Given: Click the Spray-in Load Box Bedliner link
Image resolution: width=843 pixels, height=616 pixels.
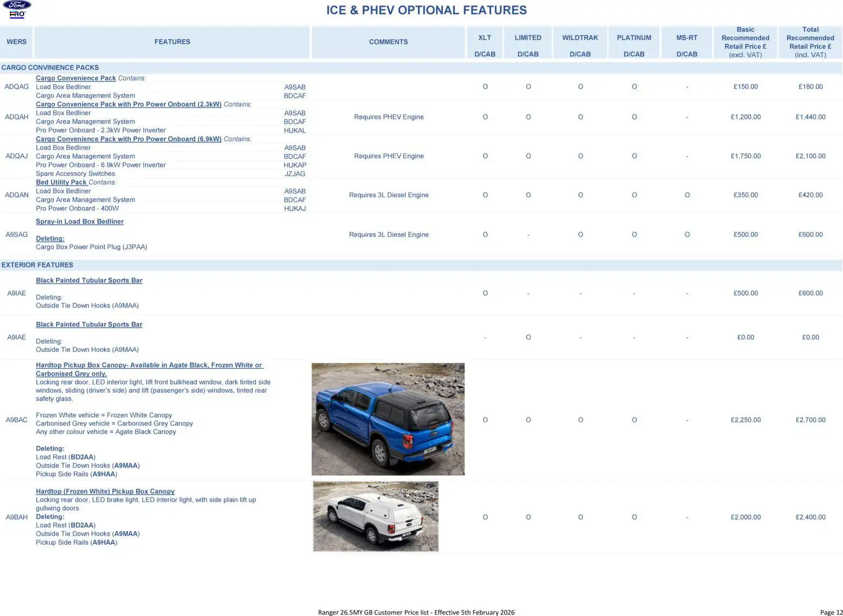Looking at the screenshot, I should coord(79,222).
